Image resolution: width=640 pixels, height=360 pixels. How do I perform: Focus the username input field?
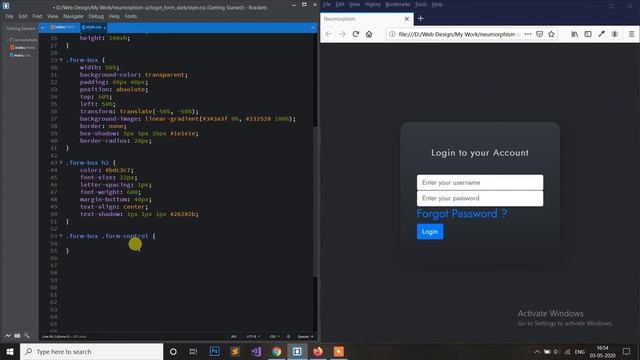coord(480,182)
